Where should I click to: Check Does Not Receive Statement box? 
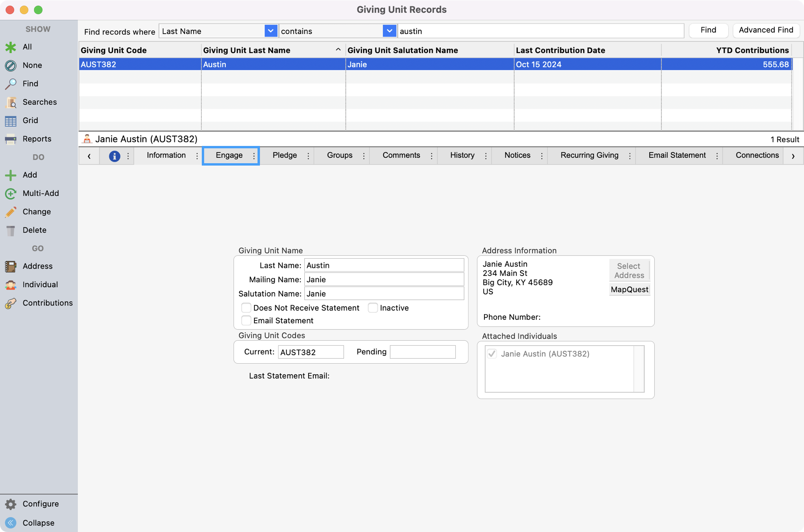(246, 308)
